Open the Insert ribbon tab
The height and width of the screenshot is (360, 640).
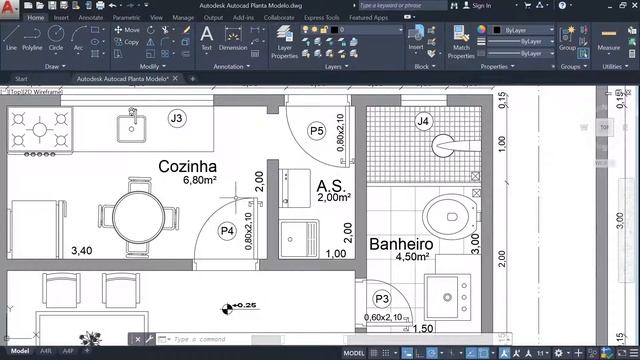click(x=61, y=18)
